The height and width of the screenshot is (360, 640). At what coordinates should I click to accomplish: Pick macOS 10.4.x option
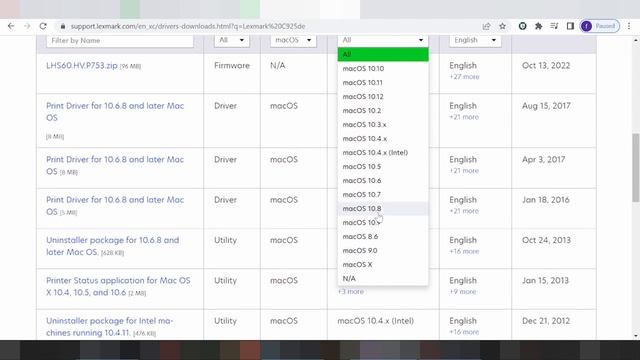pyautogui.click(x=383, y=139)
